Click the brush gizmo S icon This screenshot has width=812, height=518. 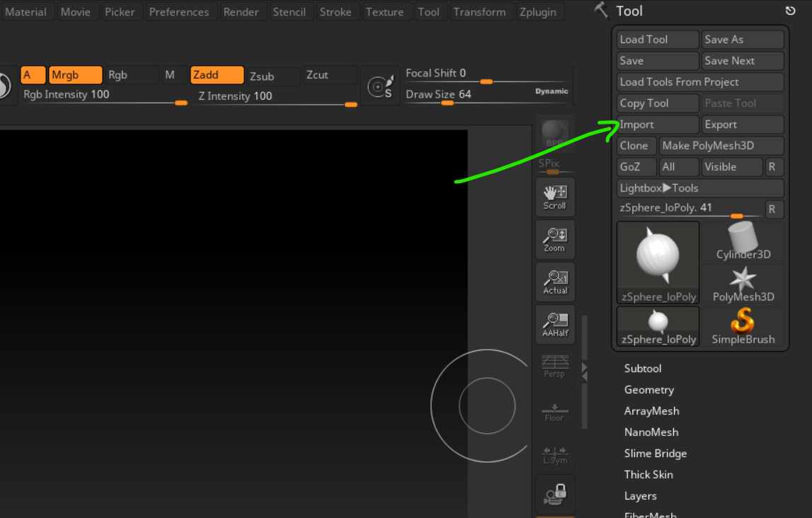click(381, 86)
